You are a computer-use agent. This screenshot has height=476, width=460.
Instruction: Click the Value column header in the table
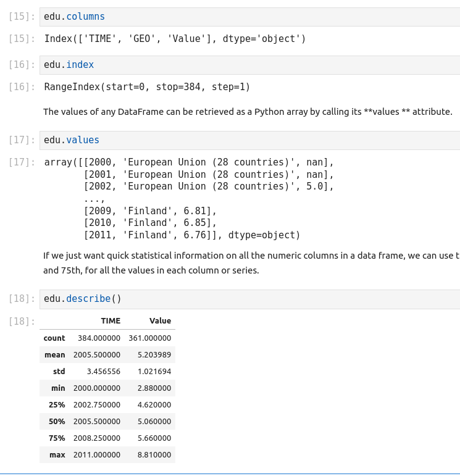click(160, 321)
